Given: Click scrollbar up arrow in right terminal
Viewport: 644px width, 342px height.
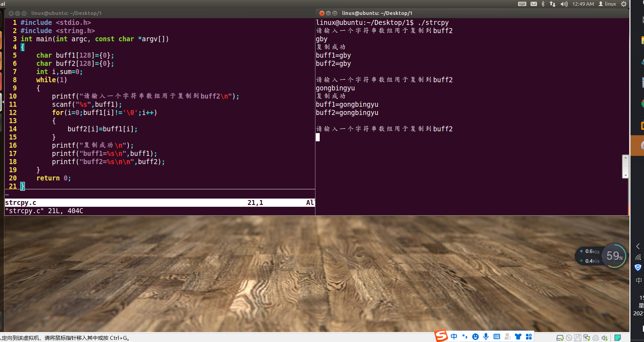Looking at the screenshot, I should click(626, 157).
